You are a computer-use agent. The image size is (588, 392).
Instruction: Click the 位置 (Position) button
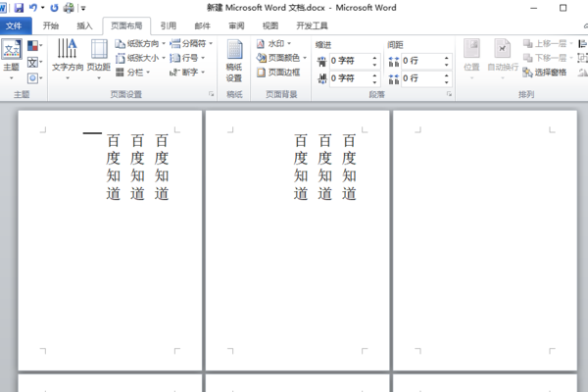(471, 60)
